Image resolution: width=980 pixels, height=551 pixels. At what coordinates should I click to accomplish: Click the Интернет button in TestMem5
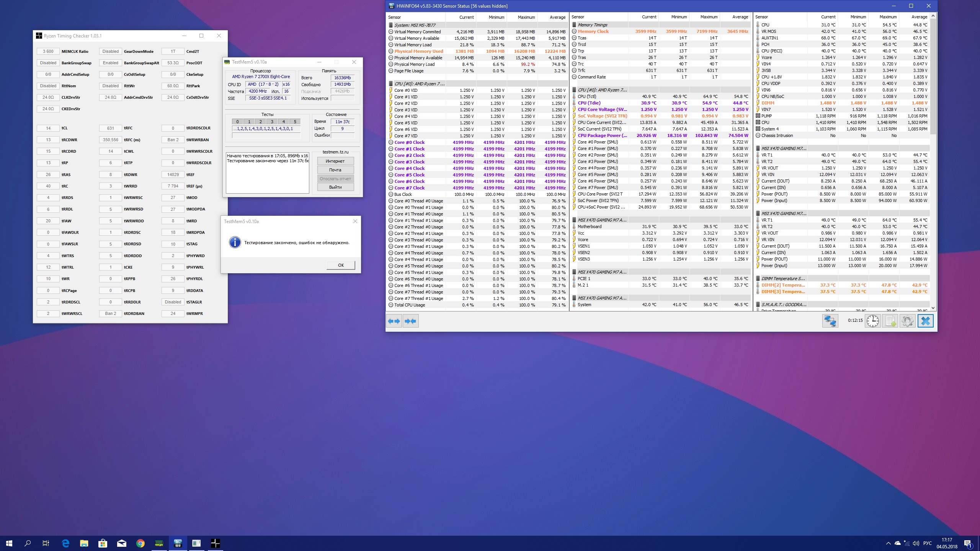coord(335,161)
